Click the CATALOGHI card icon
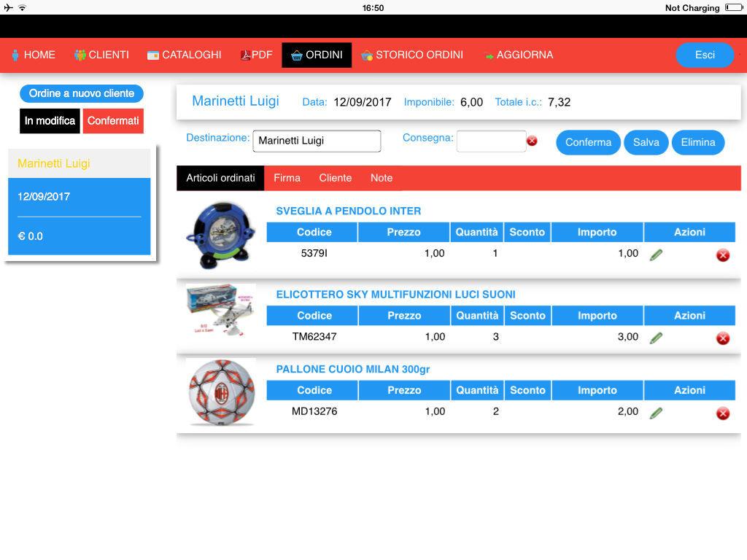Screen dimensions: 747x560 (153, 55)
